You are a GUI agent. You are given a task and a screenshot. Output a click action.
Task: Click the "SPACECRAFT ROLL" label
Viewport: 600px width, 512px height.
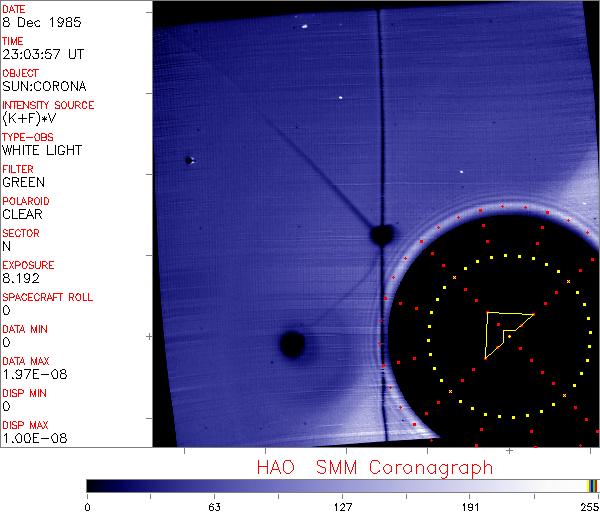pos(48,298)
